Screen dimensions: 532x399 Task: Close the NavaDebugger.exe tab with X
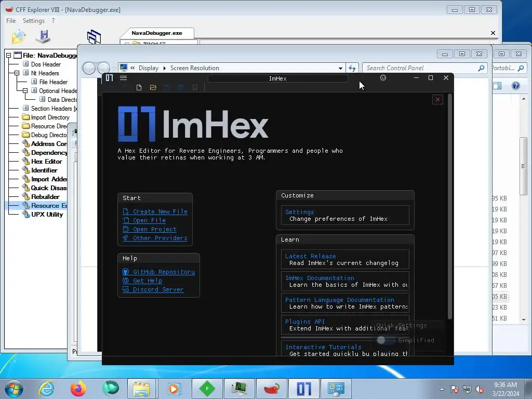(493, 33)
